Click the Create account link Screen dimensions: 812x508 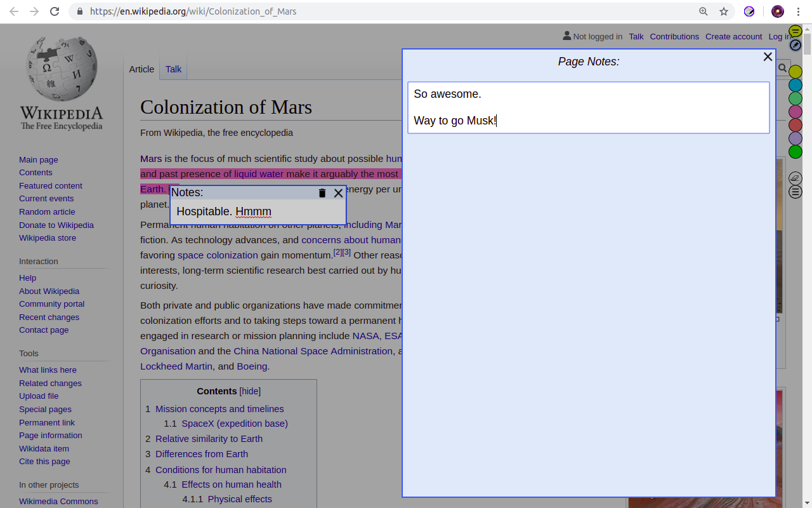pyautogui.click(x=733, y=36)
